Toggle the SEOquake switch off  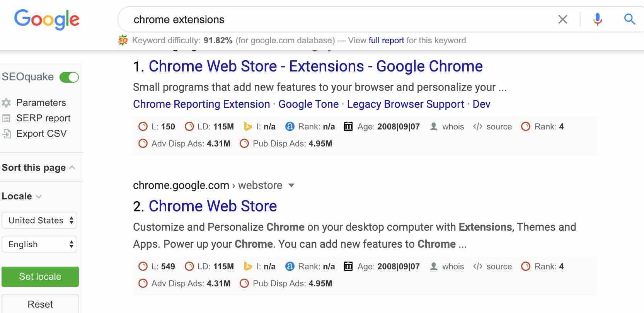[69, 77]
